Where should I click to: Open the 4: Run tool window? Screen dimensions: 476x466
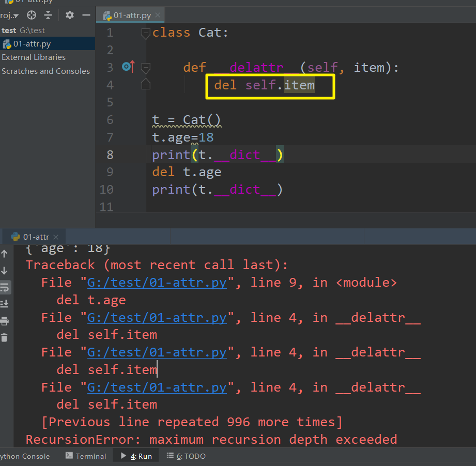136,456
